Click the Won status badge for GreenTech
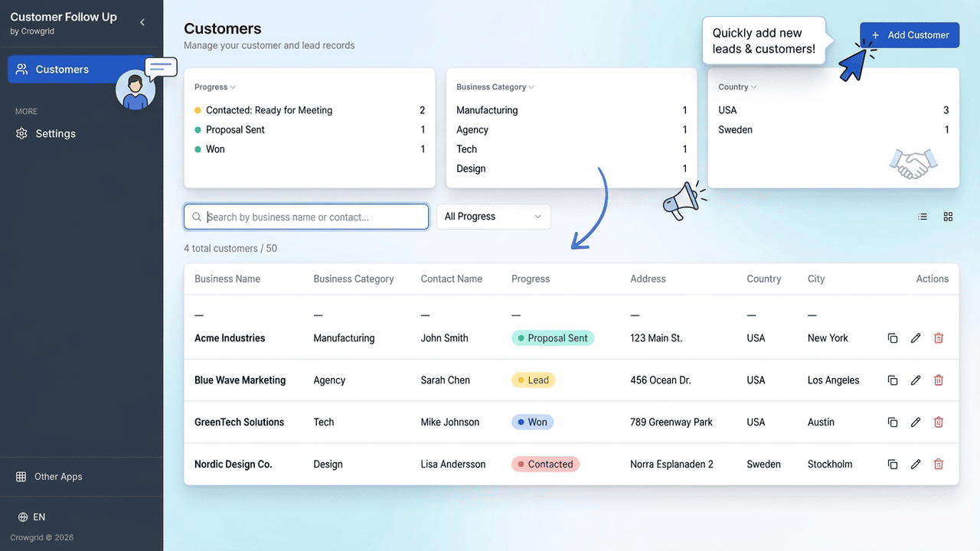Screen dimensions: 980x551 tap(532, 422)
